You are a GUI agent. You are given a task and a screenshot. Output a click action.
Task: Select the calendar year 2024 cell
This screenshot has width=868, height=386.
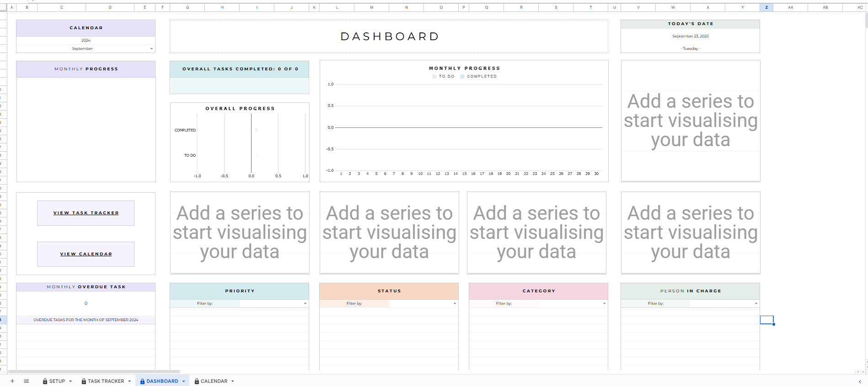coord(86,40)
